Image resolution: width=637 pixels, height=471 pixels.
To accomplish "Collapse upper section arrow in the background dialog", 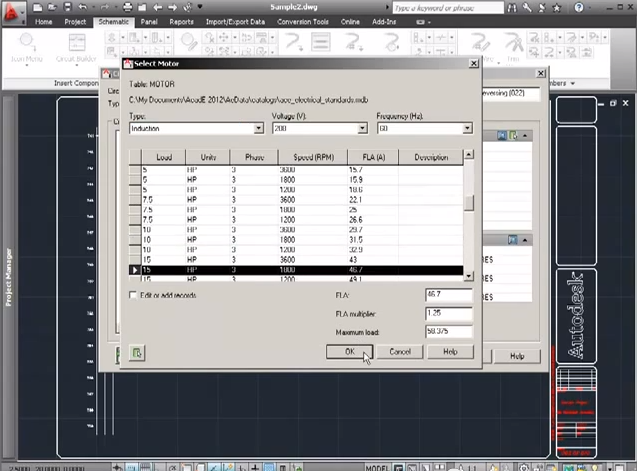I will [x=525, y=136].
